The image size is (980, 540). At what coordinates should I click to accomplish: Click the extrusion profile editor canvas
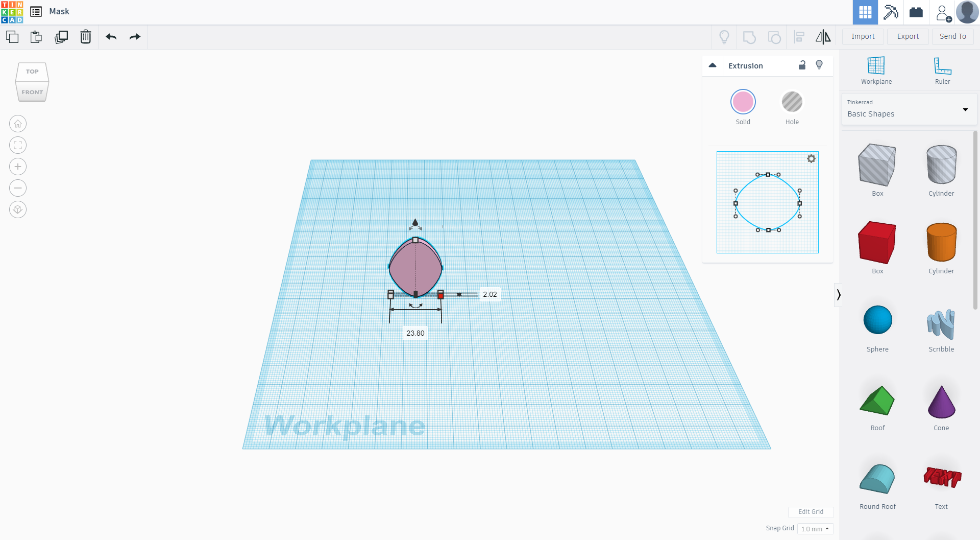(x=767, y=202)
